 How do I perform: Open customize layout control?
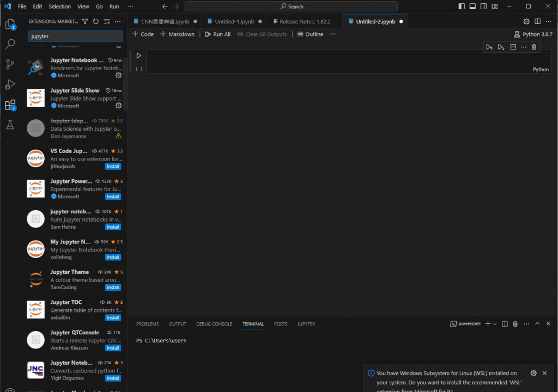pyautogui.click(x=495, y=7)
